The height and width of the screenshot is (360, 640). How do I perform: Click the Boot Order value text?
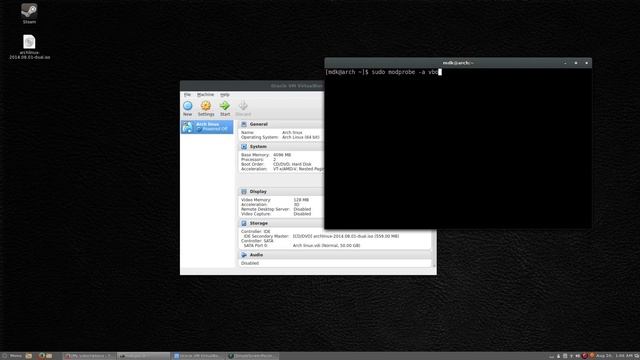(292, 164)
